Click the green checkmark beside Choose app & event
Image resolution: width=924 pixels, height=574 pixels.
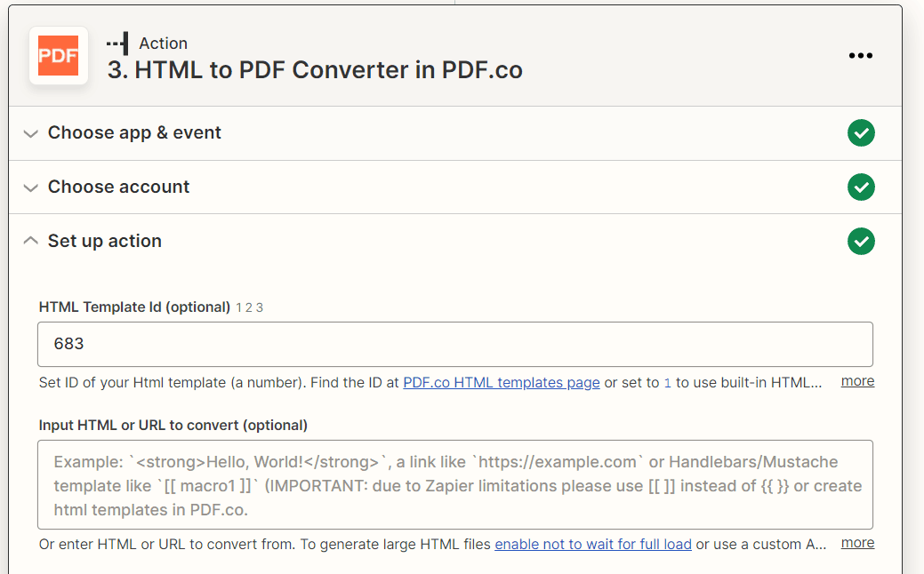[861, 133]
